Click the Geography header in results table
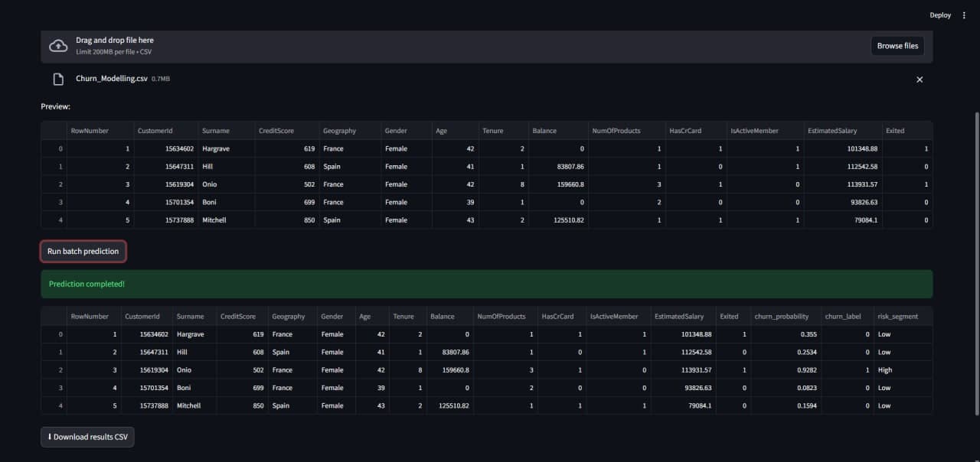The width and height of the screenshot is (980, 462). tap(289, 316)
